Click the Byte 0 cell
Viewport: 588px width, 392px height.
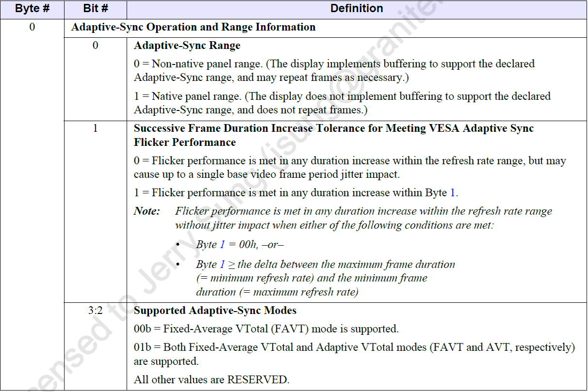point(32,27)
